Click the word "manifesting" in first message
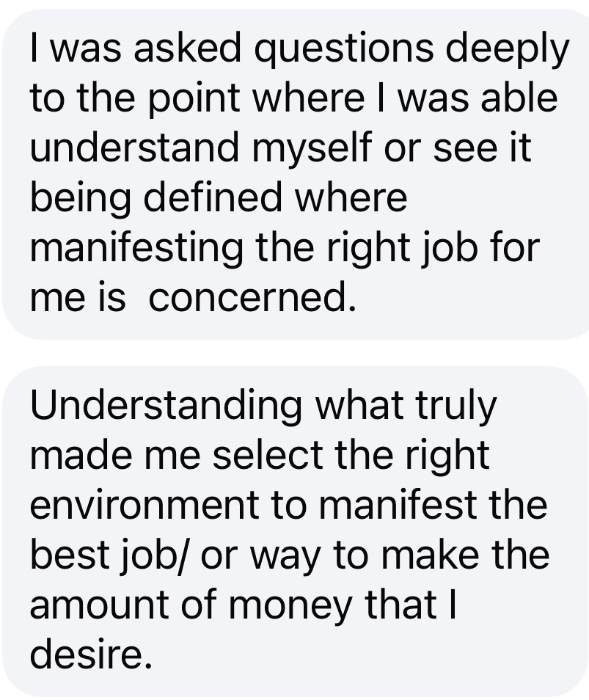This screenshot has width=589, height=700. [x=136, y=249]
